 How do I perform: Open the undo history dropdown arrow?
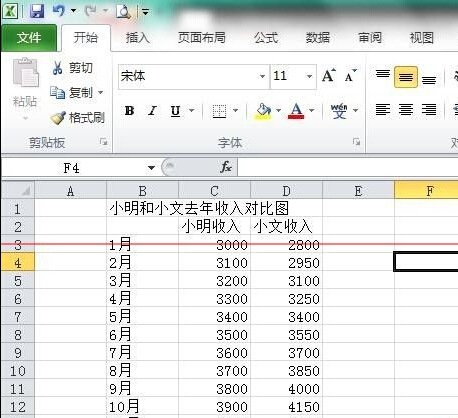(73, 11)
